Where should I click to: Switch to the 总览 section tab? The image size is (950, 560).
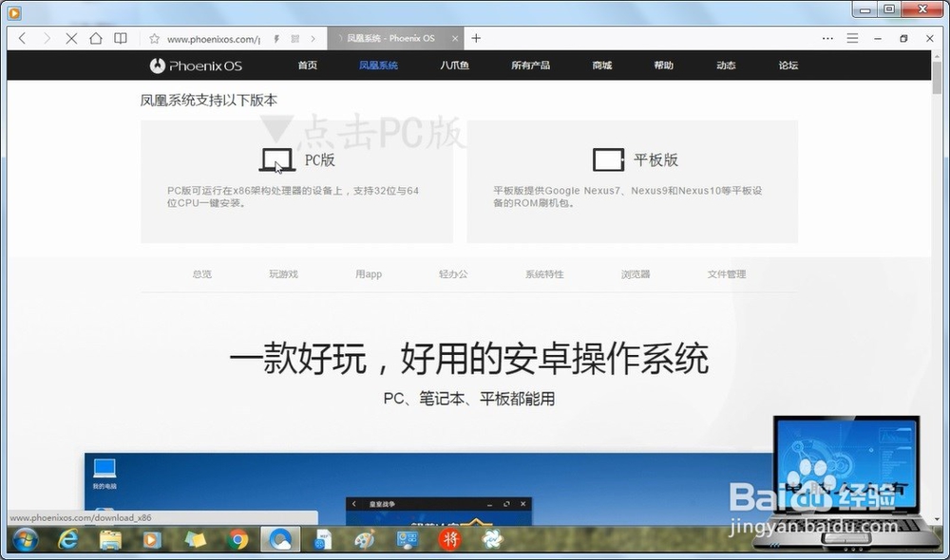pos(202,274)
